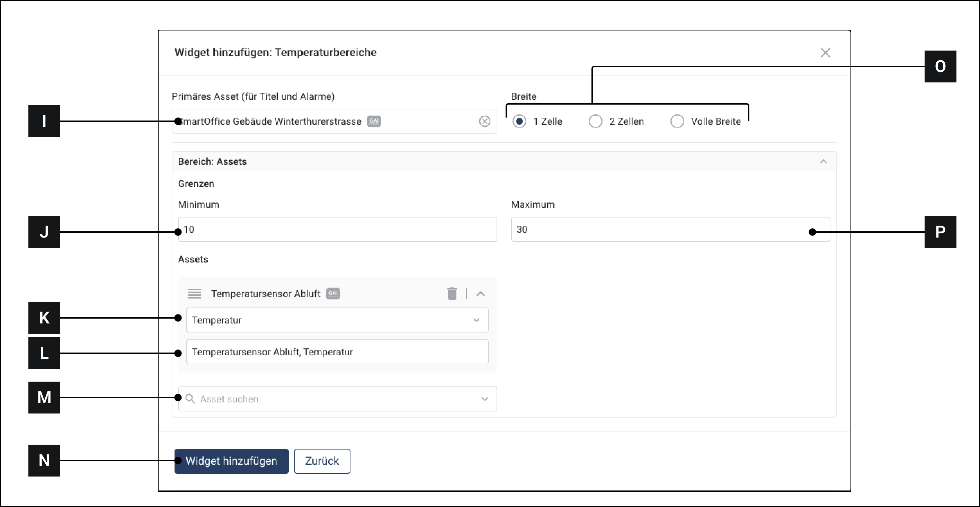The height and width of the screenshot is (507, 980).
Task: Click the GAI badge next to SmartOffice Gebäude
Action: (374, 121)
